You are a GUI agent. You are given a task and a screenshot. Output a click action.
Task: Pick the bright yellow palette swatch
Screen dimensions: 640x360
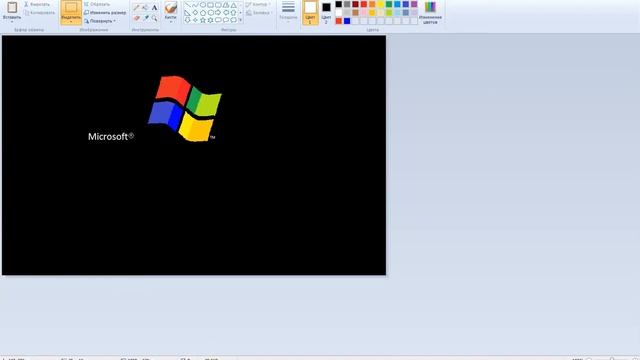(x=380, y=4)
